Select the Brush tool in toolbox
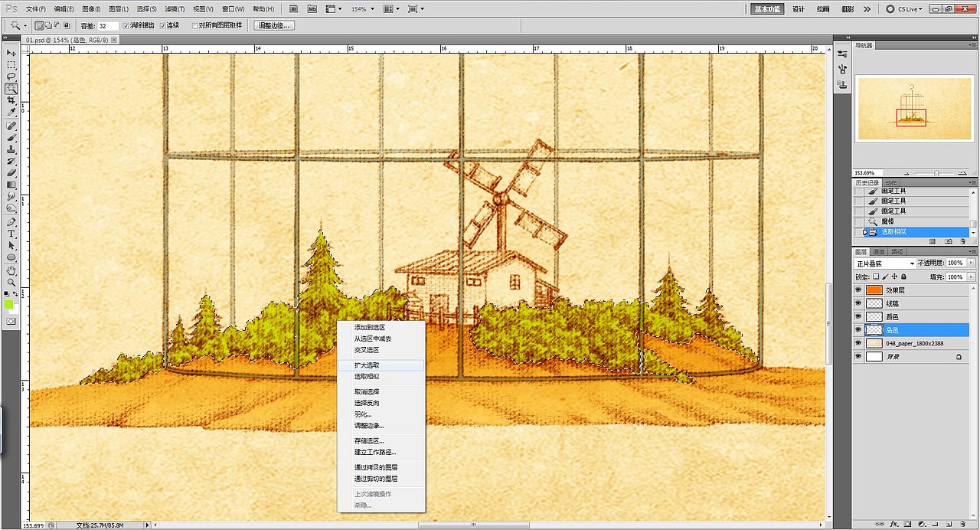The image size is (980, 530). 11,138
